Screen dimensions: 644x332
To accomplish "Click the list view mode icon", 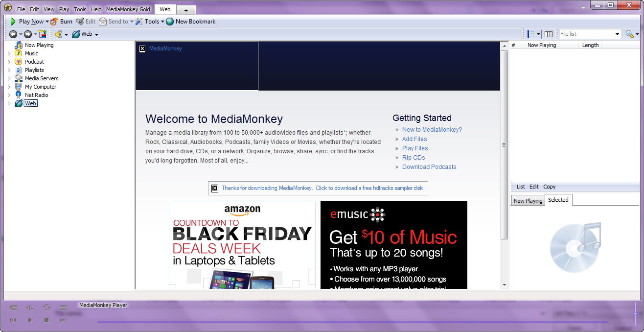I will [x=531, y=34].
